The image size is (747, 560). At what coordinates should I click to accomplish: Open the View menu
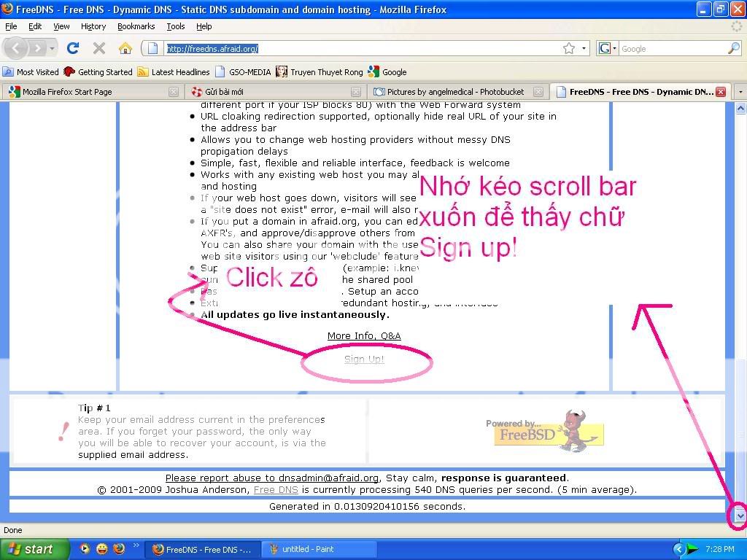(61, 26)
